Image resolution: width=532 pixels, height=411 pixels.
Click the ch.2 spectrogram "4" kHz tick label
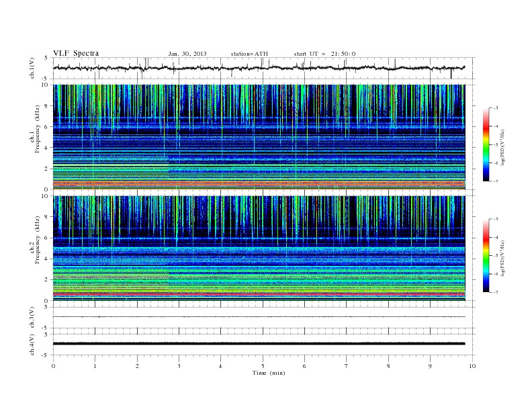point(46,259)
